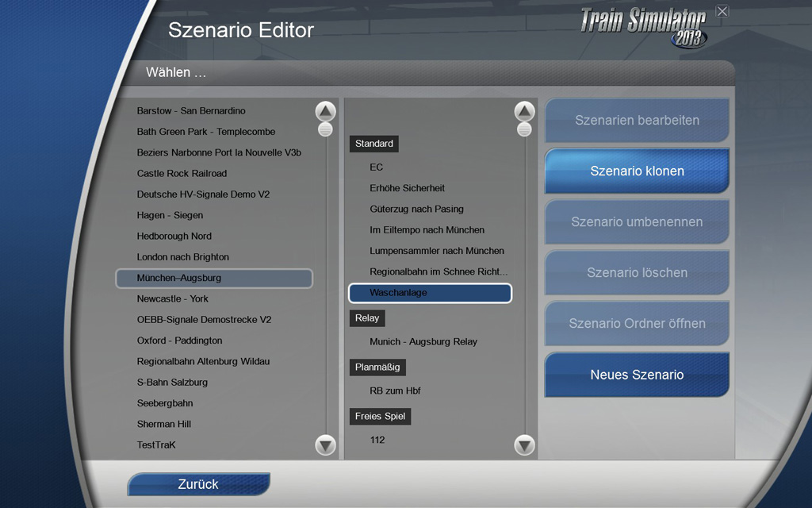Screen dimensions: 812x508
Task: Select the Hagen - Siegen route
Action: [170, 215]
